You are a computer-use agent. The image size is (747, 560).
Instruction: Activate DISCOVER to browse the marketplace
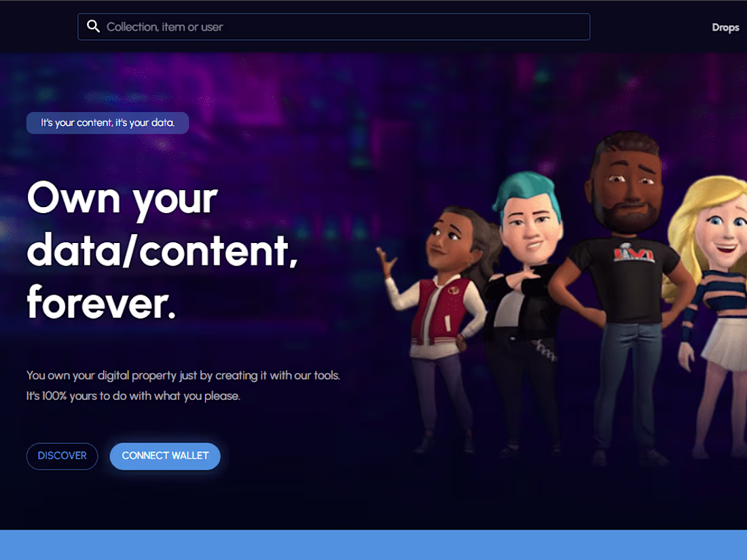(x=62, y=456)
